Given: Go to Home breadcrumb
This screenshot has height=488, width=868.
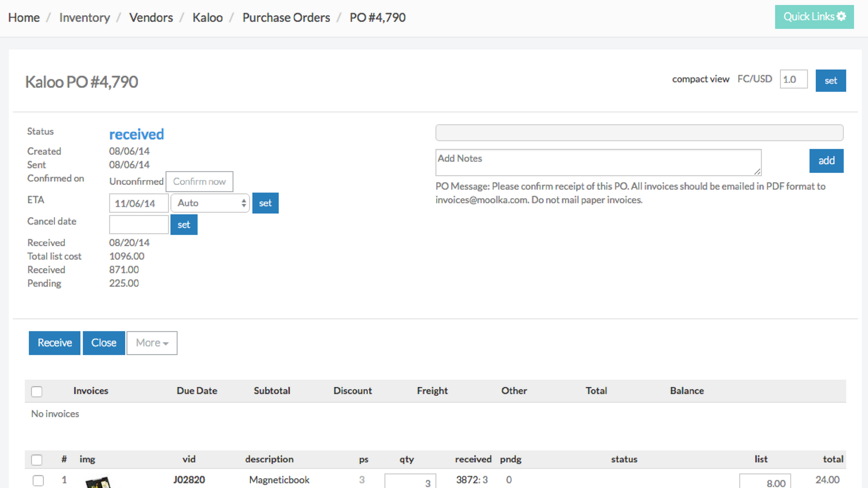Looking at the screenshot, I should pos(24,17).
